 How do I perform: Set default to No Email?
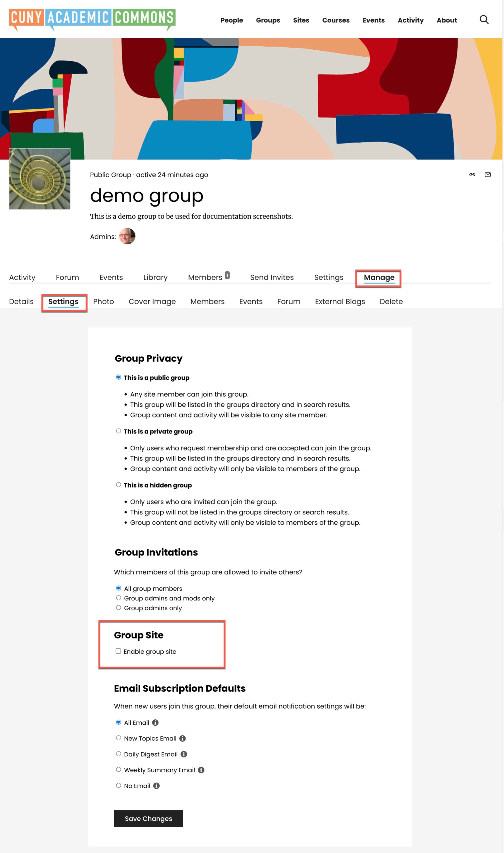[119, 785]
